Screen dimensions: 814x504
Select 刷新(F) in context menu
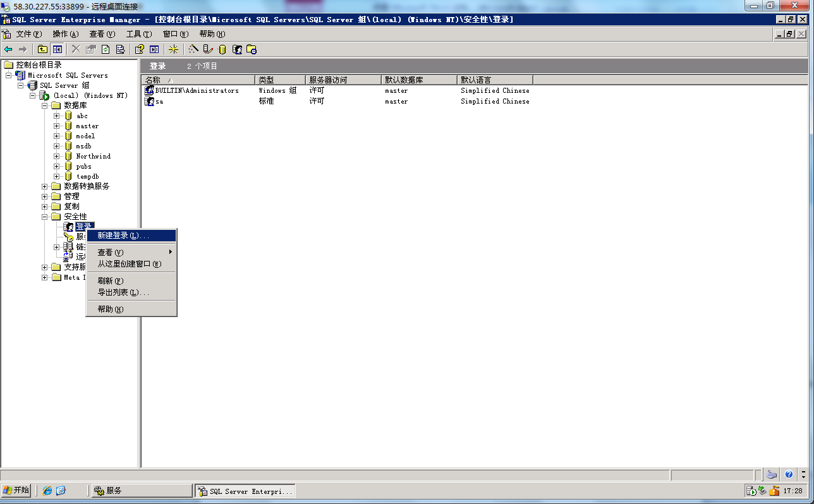131,280
